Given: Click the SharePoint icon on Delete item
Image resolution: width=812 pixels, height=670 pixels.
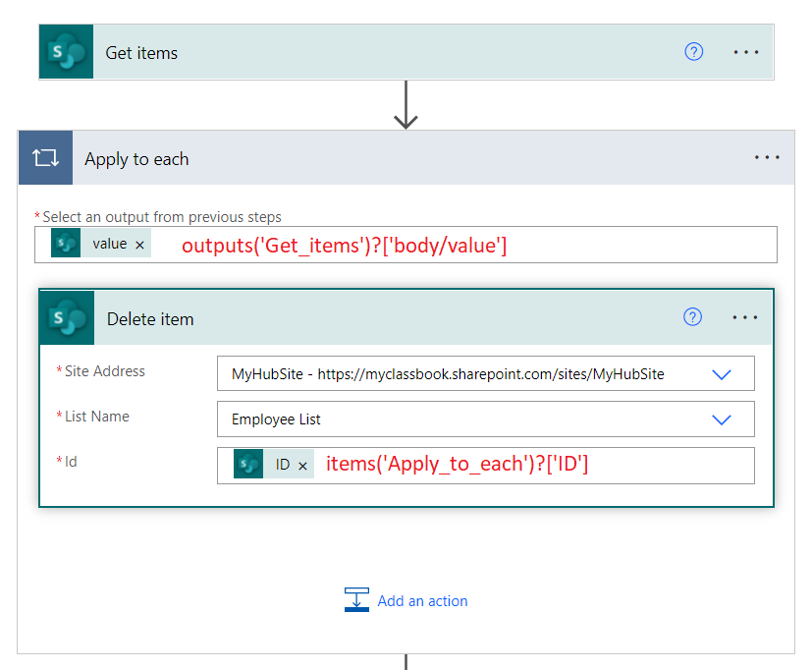Looking at the screenshot, I should click(x=67, y=317).
